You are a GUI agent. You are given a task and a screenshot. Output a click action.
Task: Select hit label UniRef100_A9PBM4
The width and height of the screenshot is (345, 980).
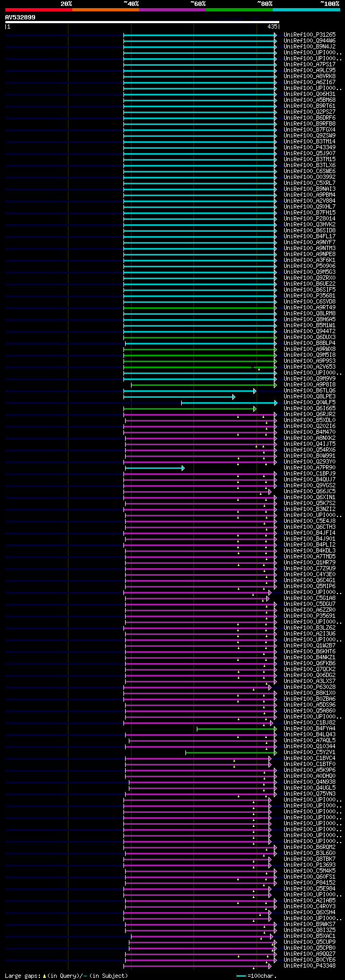coord(309,195)
